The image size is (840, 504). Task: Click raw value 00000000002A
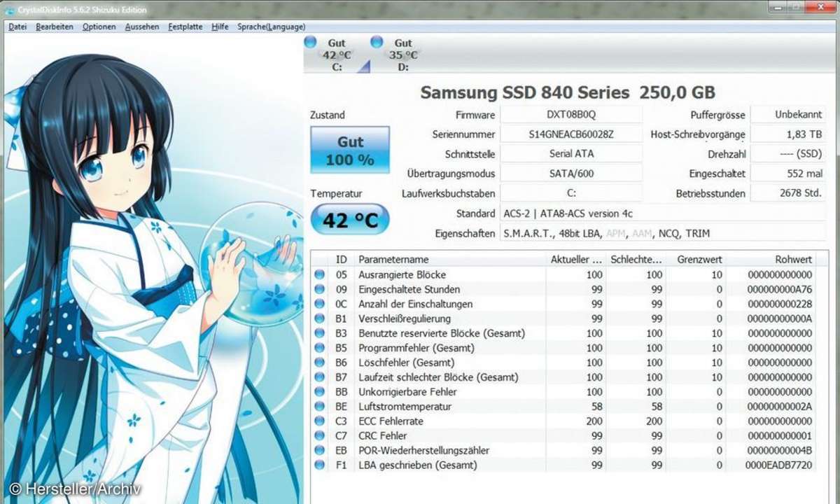pos(780,406)
